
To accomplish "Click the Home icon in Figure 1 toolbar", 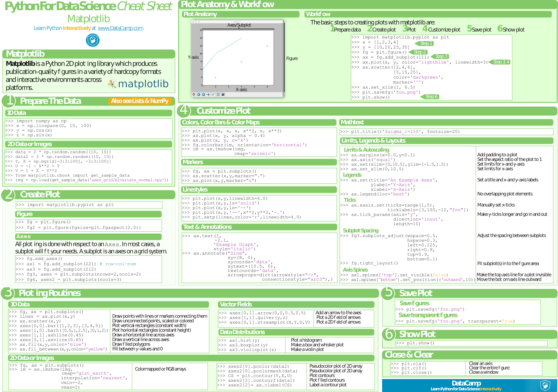I will click(x=194, y=95).
